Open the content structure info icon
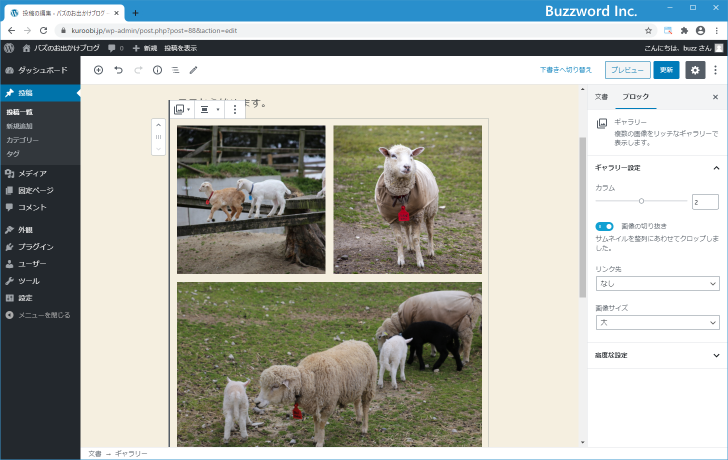The height and width of the screenshot is (460, 728). (x=157, y=70)
